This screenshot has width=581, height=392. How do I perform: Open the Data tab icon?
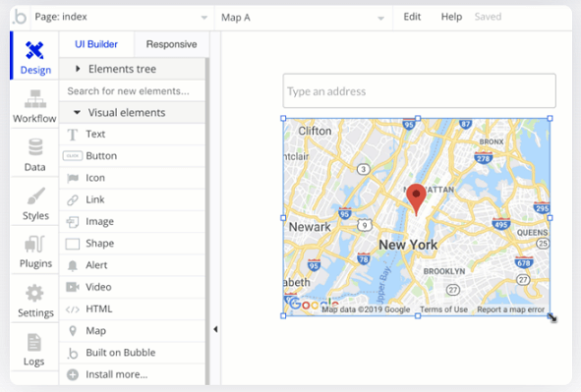click(x=35, y=147)
